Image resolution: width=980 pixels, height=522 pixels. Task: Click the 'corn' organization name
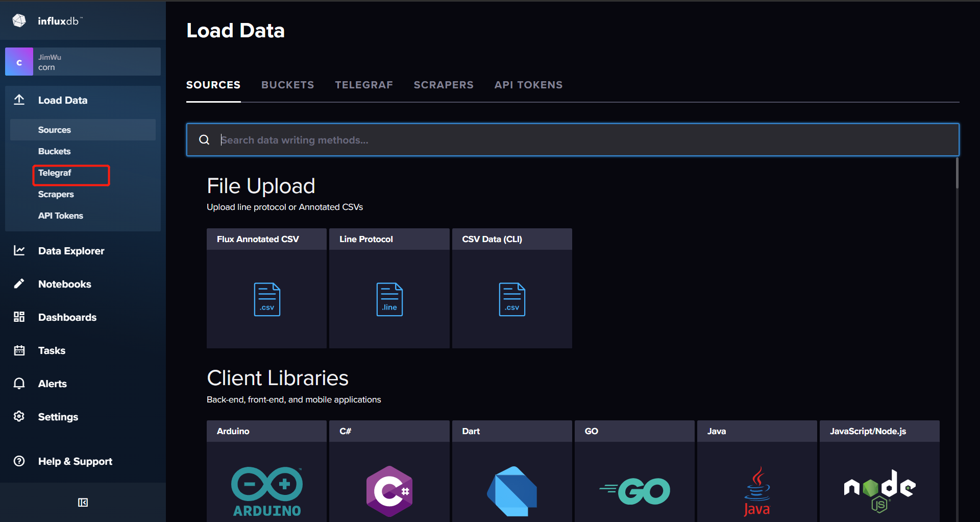pyautogui.click(x=46, y=67)
